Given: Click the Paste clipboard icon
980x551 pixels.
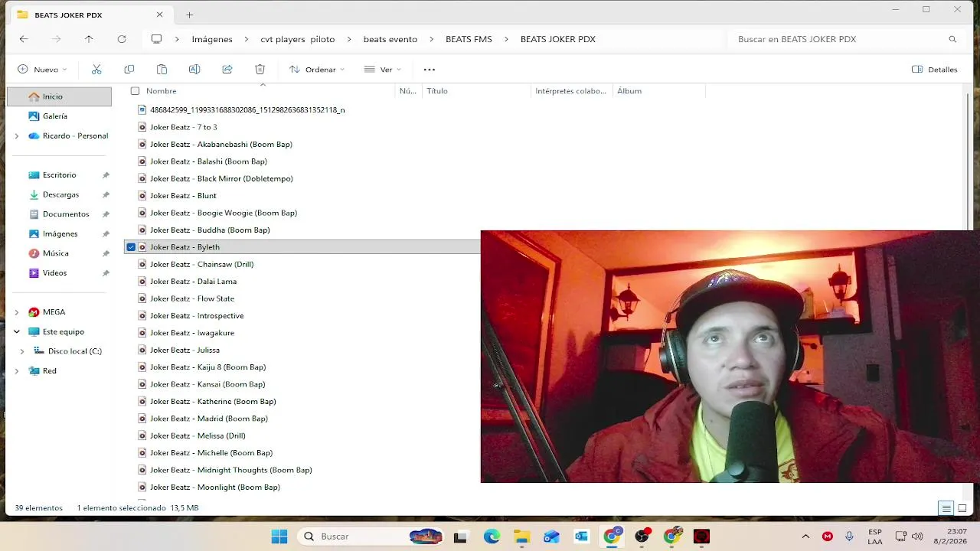Looking at the screenshot, I should (162, 70).
